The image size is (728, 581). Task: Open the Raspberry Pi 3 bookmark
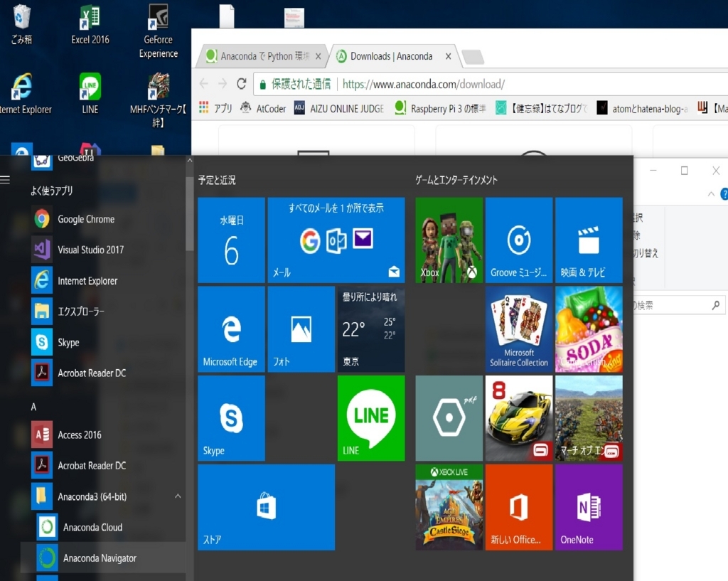pyautogui.click(x=441, y=108)
